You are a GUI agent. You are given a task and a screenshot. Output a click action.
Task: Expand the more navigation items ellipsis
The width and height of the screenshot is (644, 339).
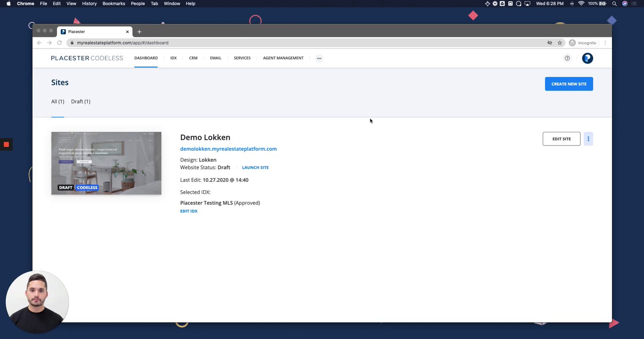tap(319, 58)
